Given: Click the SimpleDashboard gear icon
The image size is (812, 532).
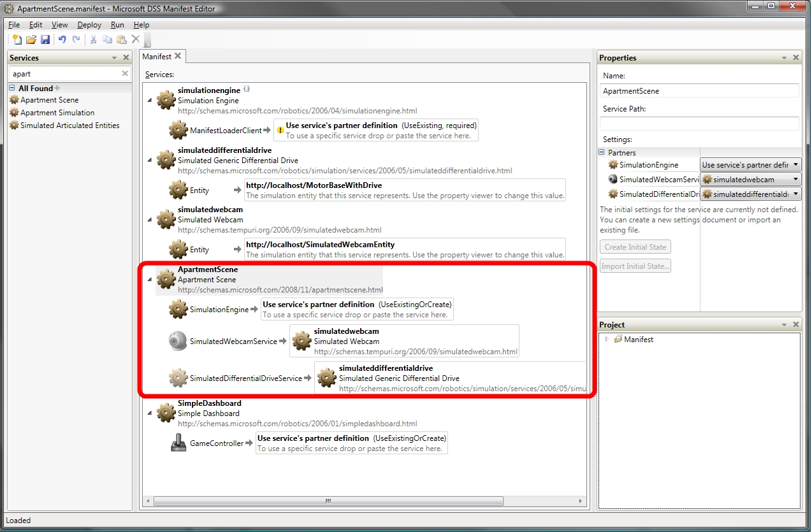Looking at the screenshot, I should point(166,413).
